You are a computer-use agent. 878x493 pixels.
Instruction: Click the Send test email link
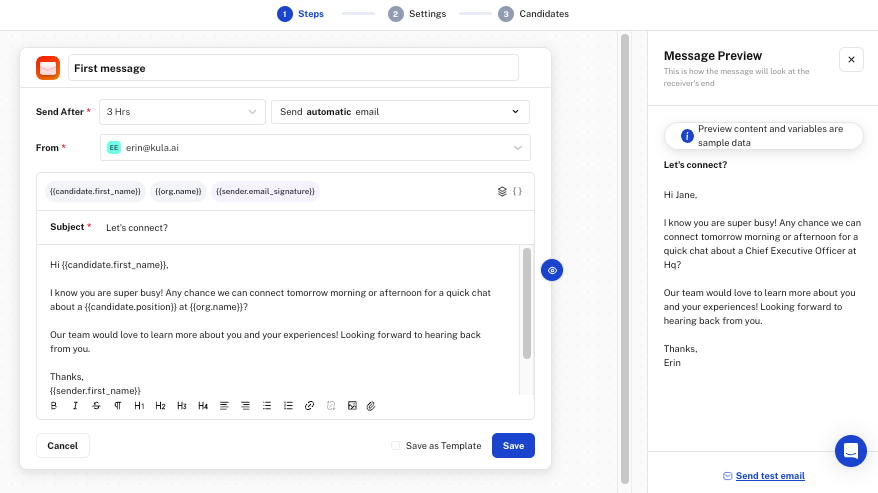tap(770, 476)
